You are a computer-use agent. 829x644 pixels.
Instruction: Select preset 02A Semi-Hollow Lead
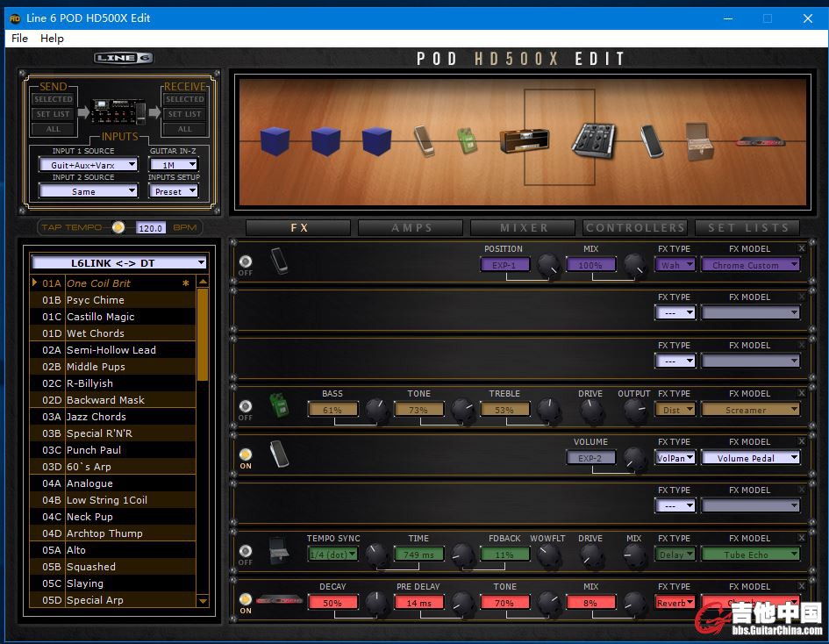(113, 349)
